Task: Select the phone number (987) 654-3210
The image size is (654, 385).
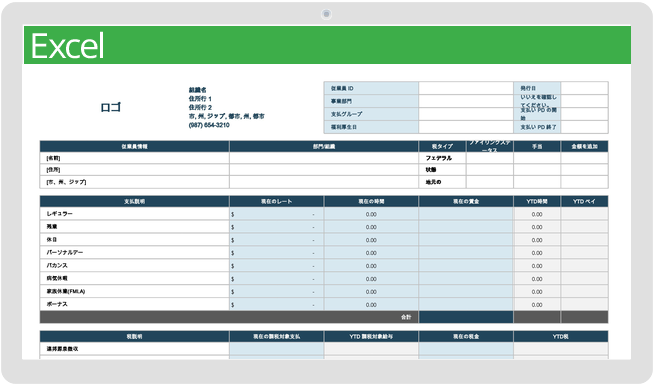Action: tap(209, 125)
